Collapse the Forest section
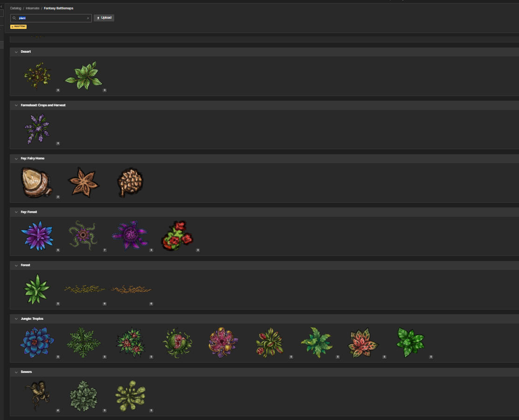The width and height of the screenshot is (519, 420). tap(16, 265)
